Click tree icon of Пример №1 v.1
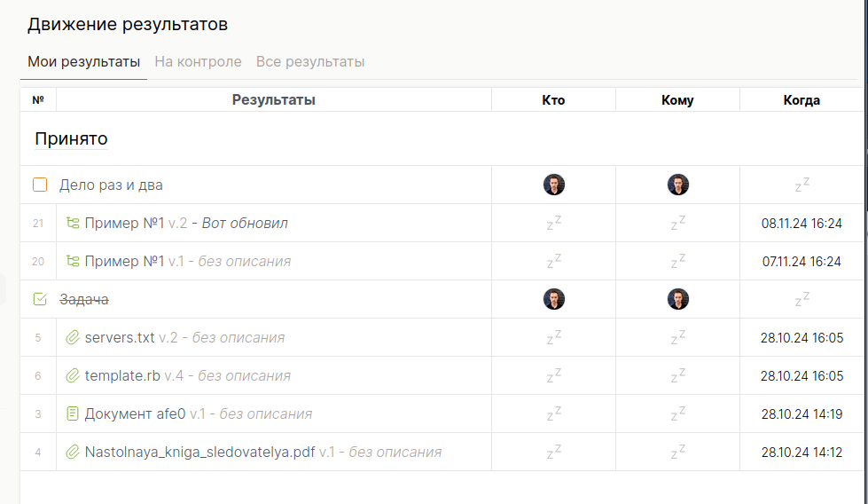The image size is (868, 504). click(x=73, y=261)
